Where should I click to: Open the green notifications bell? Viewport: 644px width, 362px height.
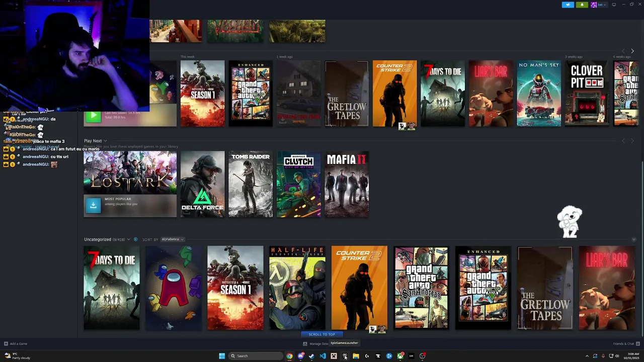(582, 5)
